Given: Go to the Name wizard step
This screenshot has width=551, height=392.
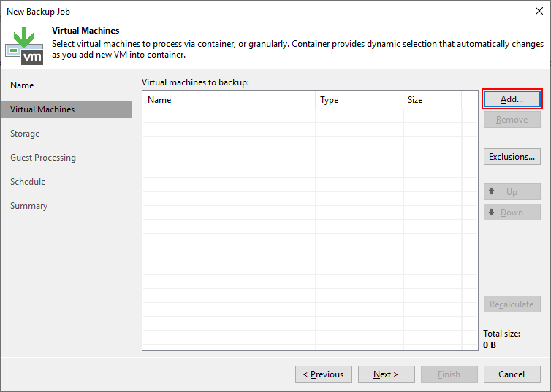Looking at the screenshot, I should pyautogui.click(x=22, y=85).
